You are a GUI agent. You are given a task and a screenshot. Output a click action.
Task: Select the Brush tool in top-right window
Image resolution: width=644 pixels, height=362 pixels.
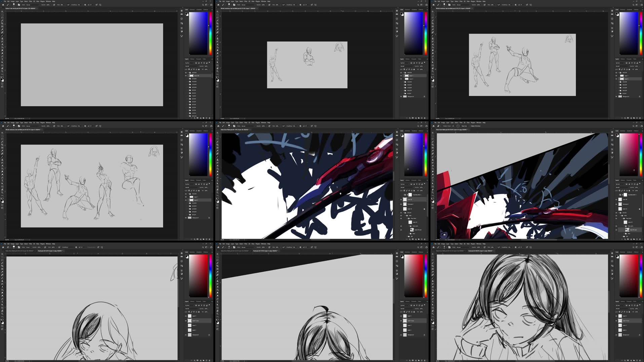click(x=433, y=35)
